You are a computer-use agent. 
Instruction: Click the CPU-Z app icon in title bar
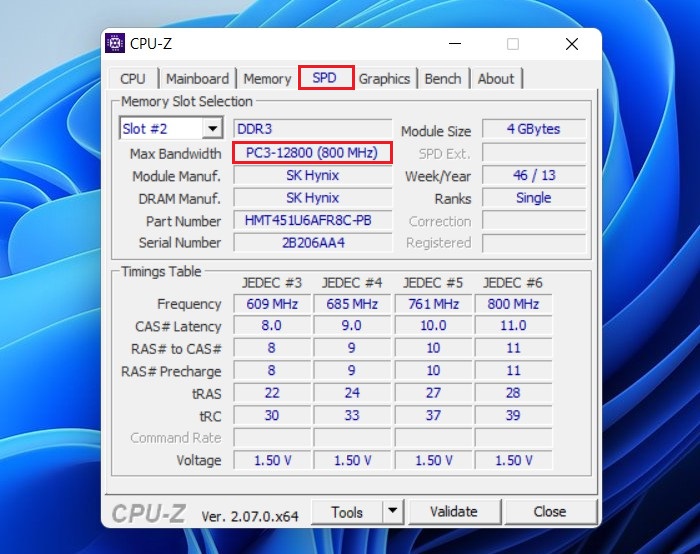pyautogui.click(x=115, y=43)
